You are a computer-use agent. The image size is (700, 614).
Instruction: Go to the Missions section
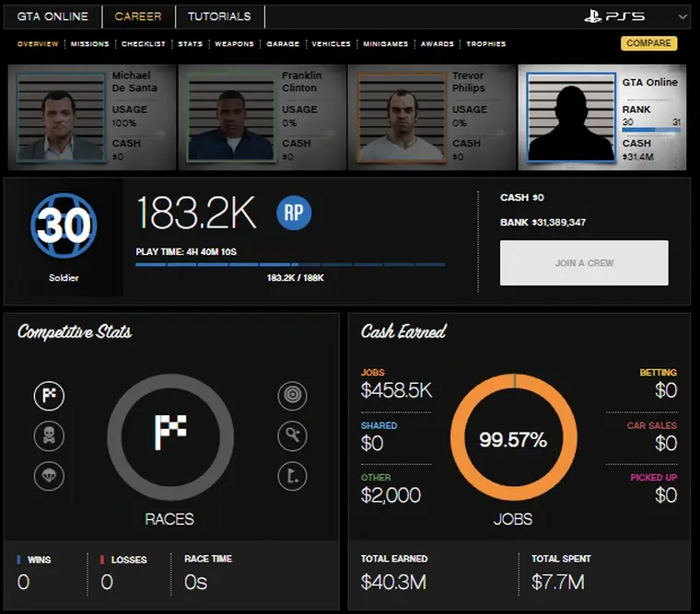(89, 44)
